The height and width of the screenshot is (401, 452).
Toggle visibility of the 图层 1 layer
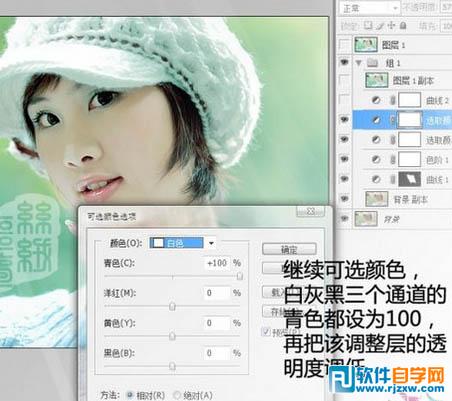point(344,45)
